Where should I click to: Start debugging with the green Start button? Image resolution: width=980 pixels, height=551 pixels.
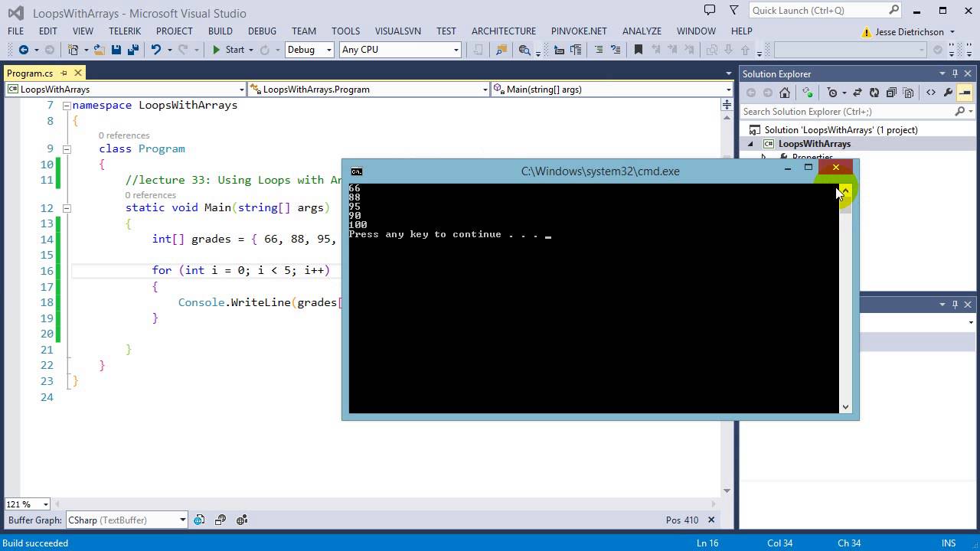pos(228,50)
